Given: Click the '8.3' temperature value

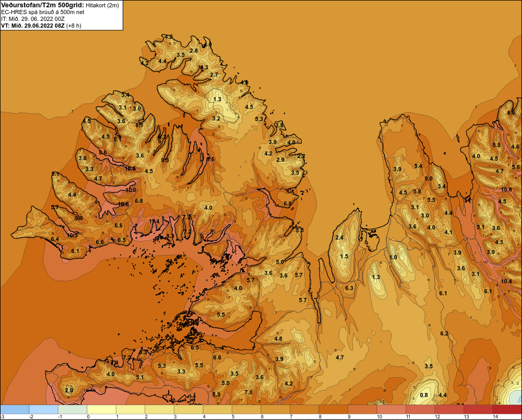Looking at the screenshot, I should [x=170, y=236].
